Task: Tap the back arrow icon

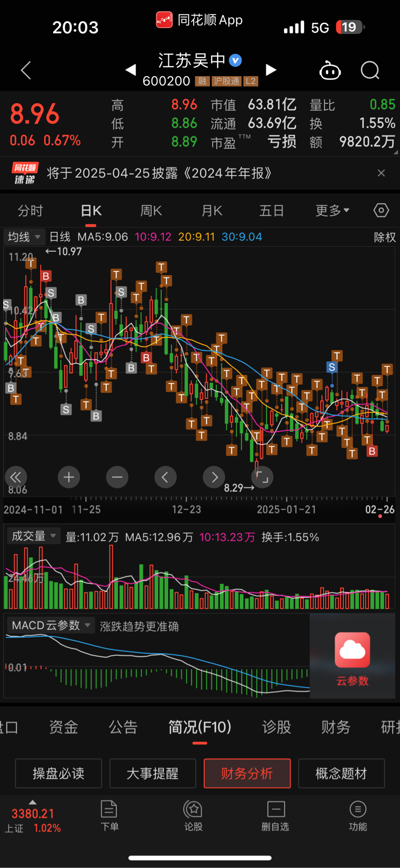Action: click(26, 70)
